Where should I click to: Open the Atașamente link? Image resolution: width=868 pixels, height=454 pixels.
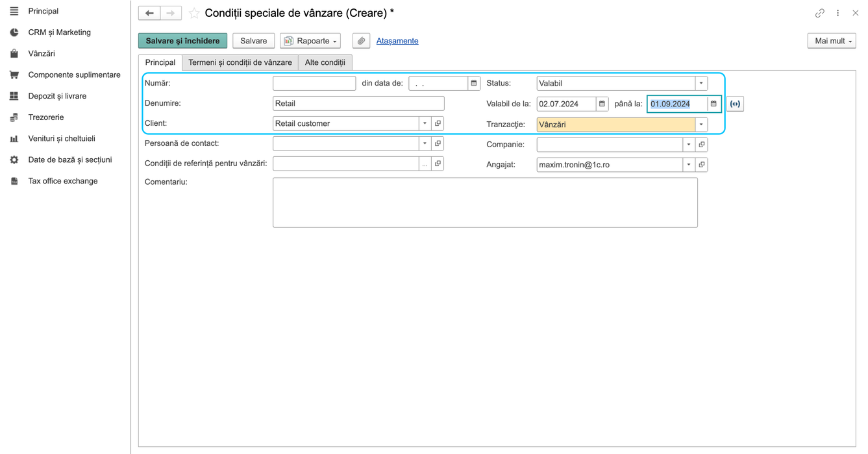click(x=397, y=41)
